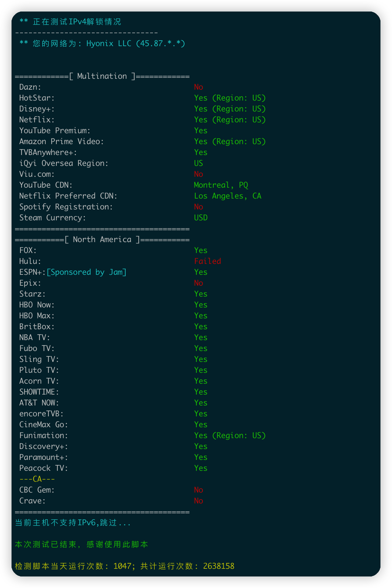Click the Funimation Region US result
The image size is (392, 588).
click(230, 436)
